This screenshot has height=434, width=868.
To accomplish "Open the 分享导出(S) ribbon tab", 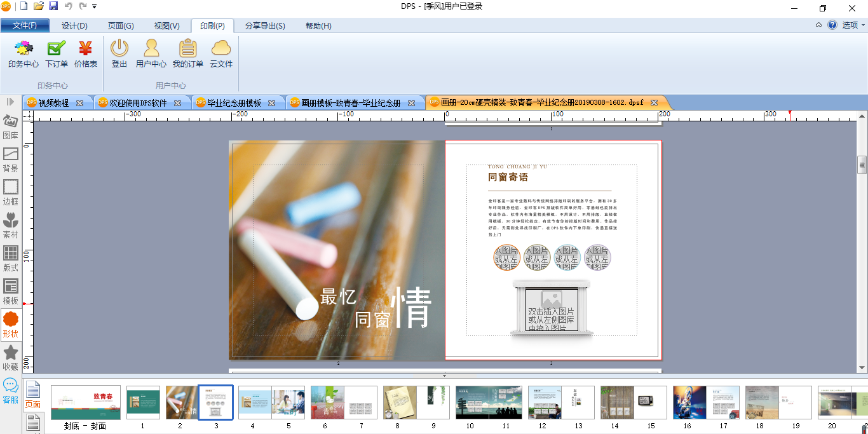I will pos(265,26).
